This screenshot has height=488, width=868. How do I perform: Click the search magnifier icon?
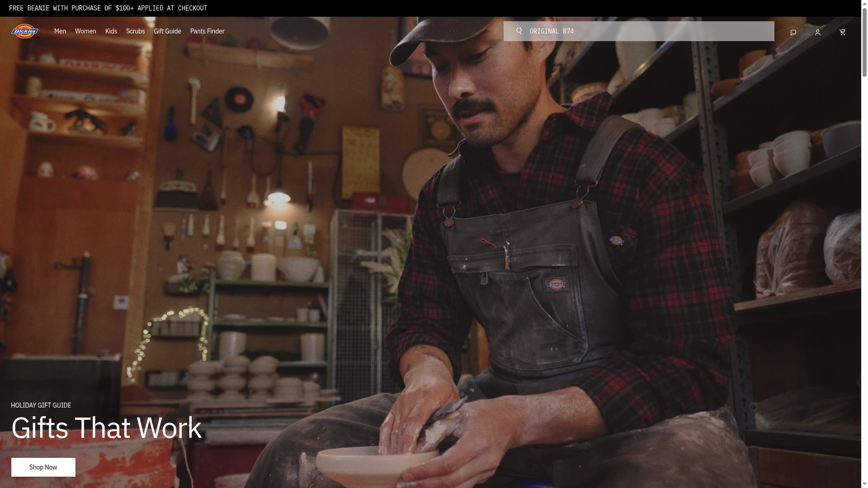click(519, 31)
